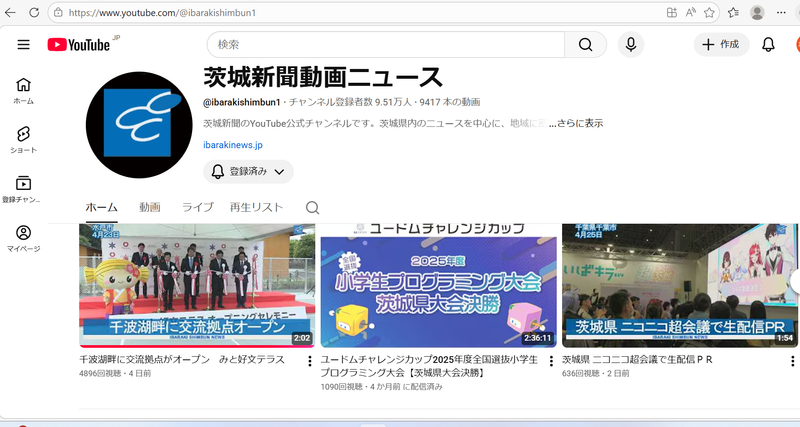Click the 茨城新聞 channel avatar image

pyautogui.click(x=139, y=125)
